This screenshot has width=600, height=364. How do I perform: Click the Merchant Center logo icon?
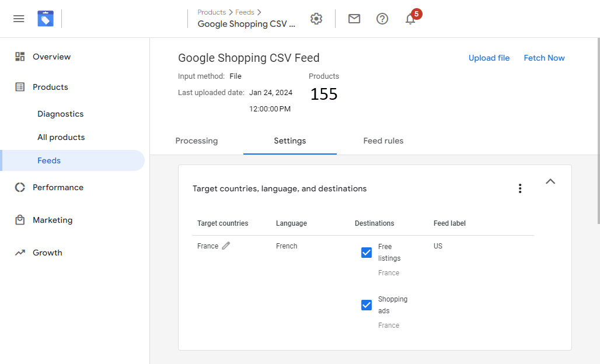46,19
